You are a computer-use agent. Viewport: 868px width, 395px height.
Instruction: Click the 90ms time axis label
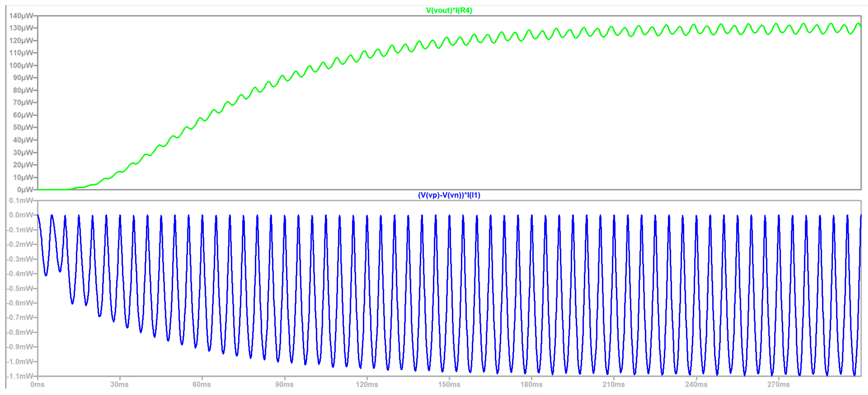tap(284, 385)
